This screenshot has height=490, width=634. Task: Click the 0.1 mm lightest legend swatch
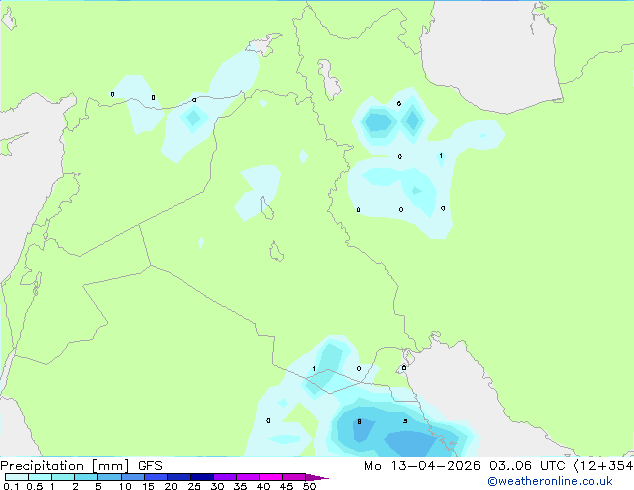[x=17, y=477]
